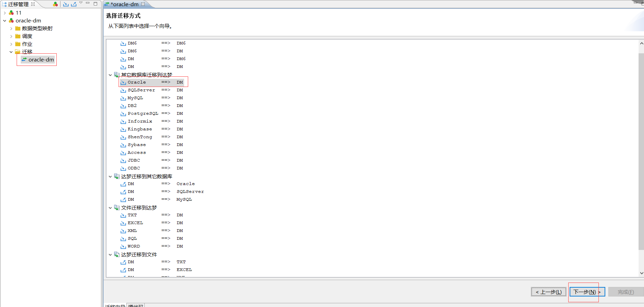Screen dimensions: 644x307
Task: Click DM ==> SQLServer export icon
Action: [x=123, y=192]
